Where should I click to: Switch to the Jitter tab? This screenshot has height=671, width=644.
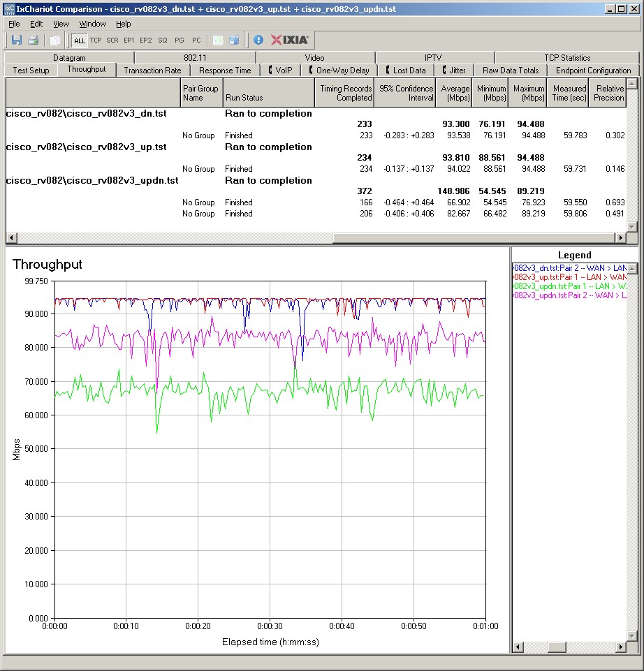(x=454, y=71)
